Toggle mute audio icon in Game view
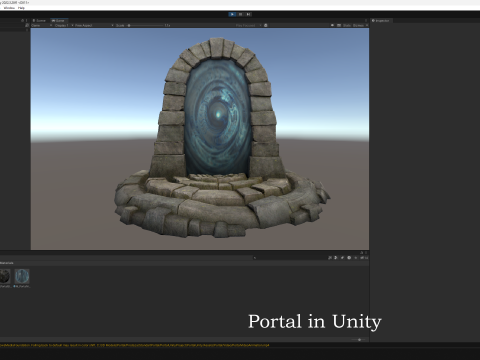The image size is (480, 360). click(332, 25)
